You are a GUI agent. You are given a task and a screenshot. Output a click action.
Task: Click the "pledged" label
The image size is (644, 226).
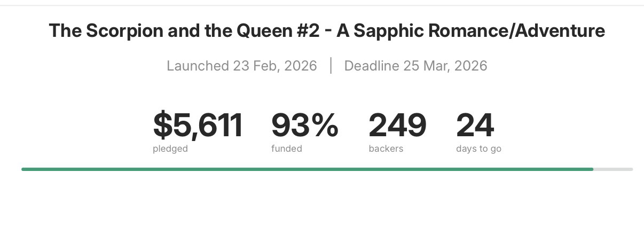pos(170,149)
